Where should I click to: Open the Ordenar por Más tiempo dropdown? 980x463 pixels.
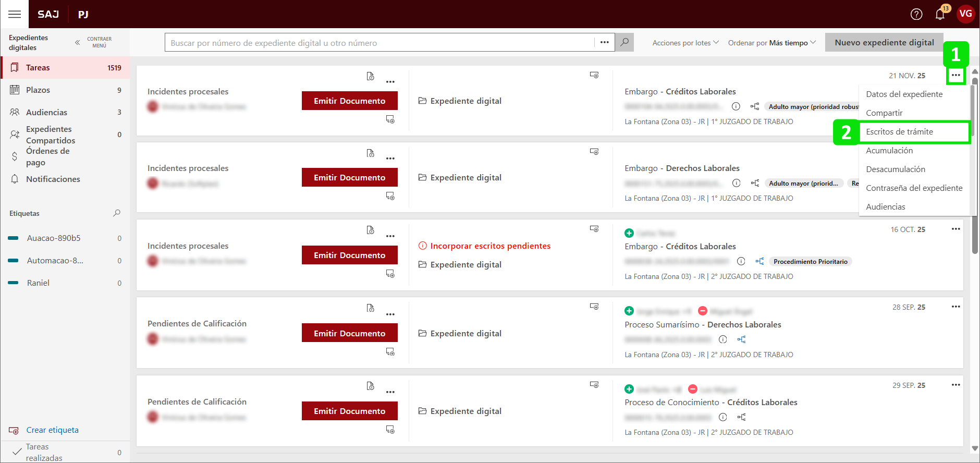point(771,43)
